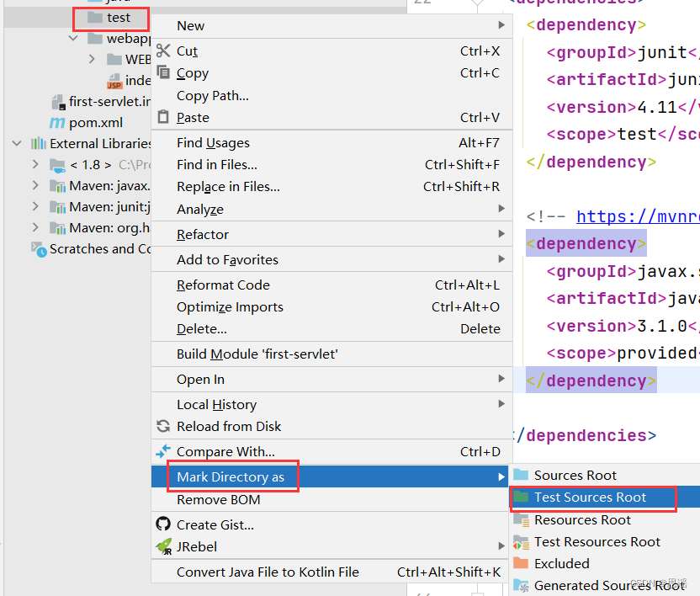Image resolution: width=700 pixels, height=596 pixels.
Task: Mark directory as Resources Root
Action: 604,519
